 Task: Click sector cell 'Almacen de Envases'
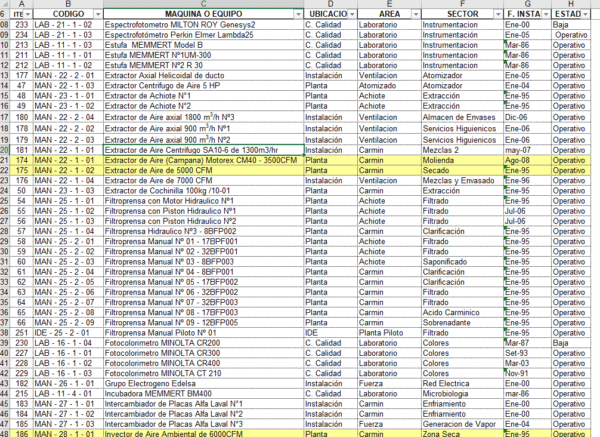[462, 117]
